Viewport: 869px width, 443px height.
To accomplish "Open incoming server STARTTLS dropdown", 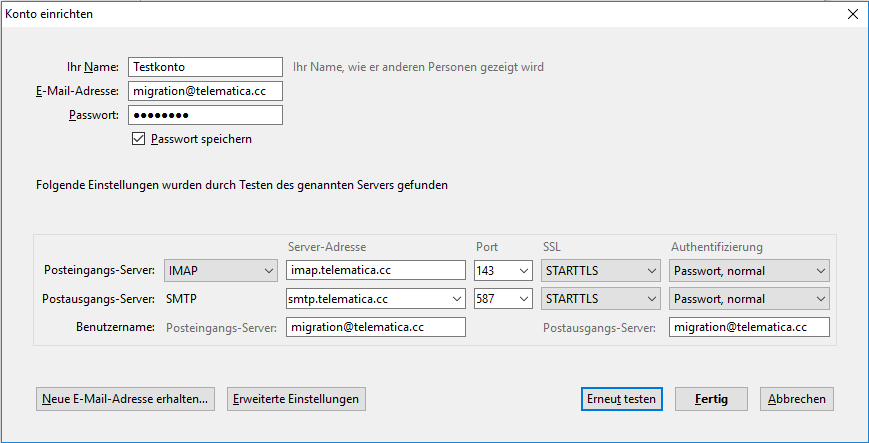I will [x=600, y=270].
